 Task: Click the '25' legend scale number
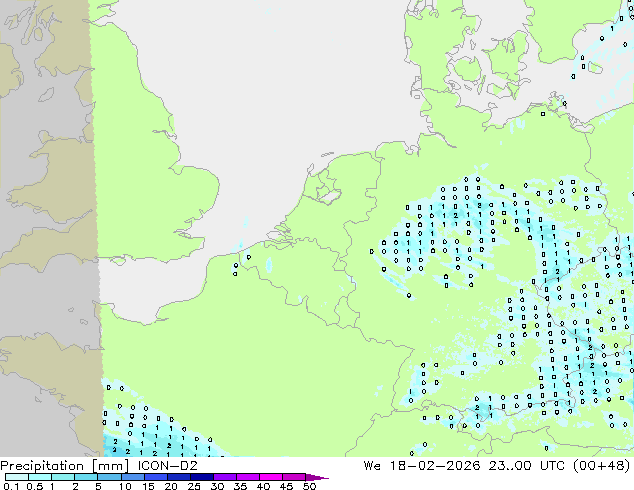click(194, 486)
